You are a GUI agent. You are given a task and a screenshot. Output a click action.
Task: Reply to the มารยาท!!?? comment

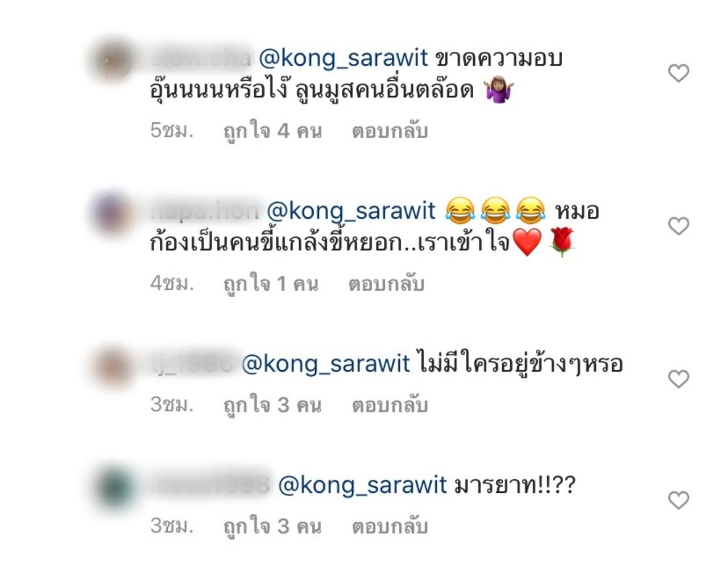coord(390,526)
